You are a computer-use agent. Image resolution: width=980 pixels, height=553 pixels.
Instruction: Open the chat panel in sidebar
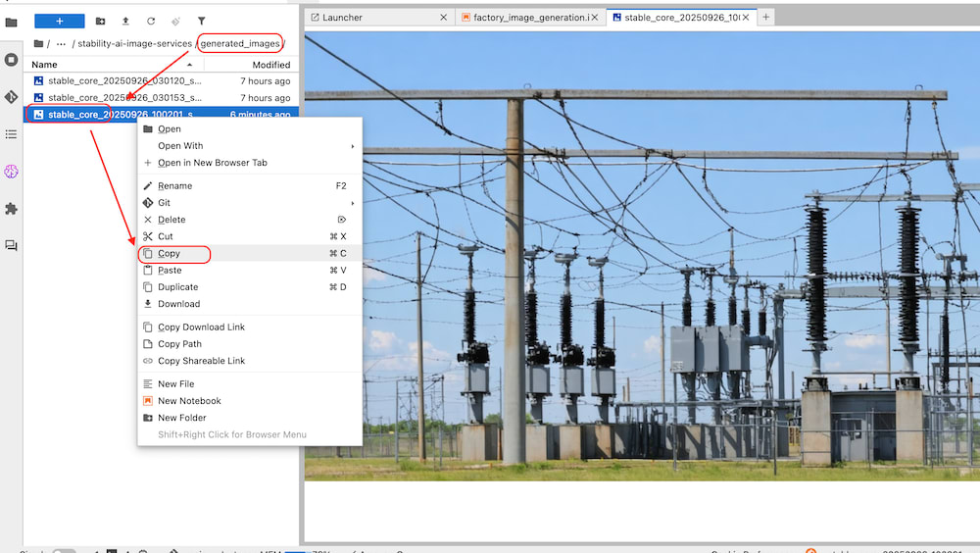pyautogui.click(x=11, y=245)
